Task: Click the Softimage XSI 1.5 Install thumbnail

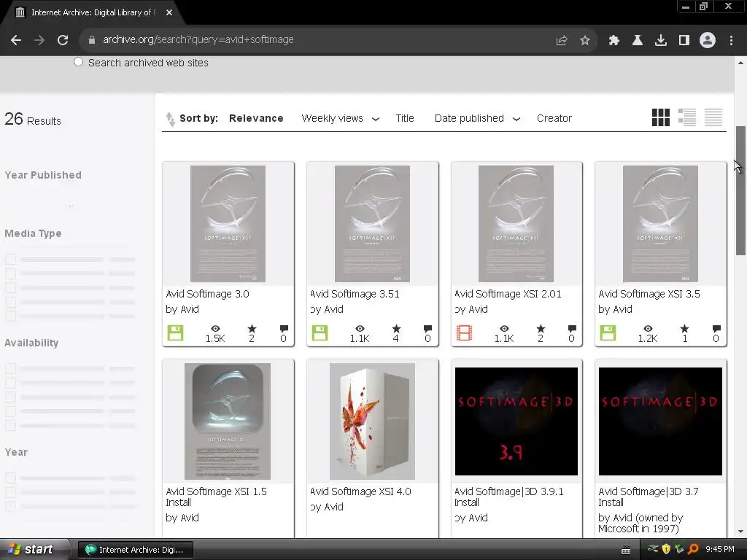Action: [228, 421]
